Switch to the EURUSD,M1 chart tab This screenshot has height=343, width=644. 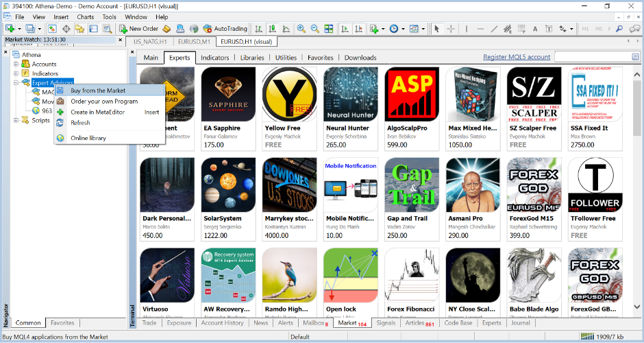pyautogui.click(x=194, y=42)
